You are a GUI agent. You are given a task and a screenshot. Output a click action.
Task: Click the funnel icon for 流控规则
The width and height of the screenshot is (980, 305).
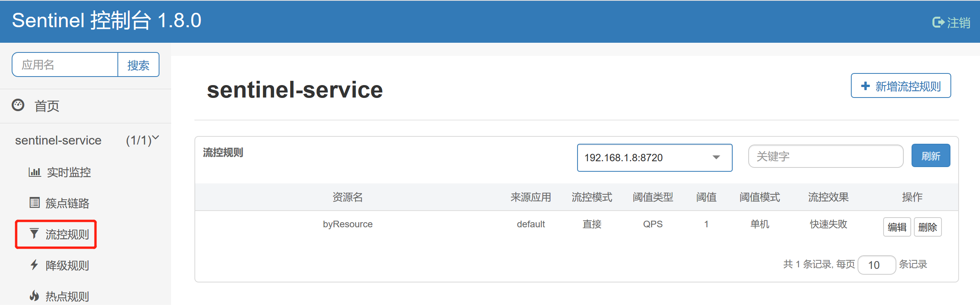(x=34, y=234)
